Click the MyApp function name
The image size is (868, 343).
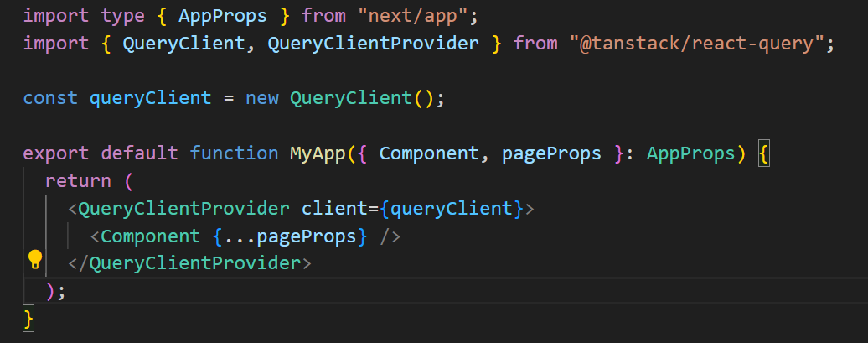(x=318, y=153)
